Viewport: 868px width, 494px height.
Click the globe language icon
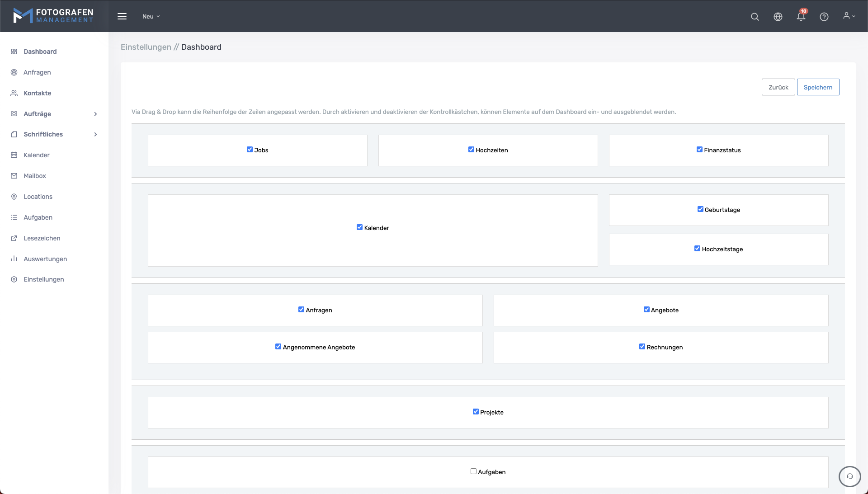point(778,17)
